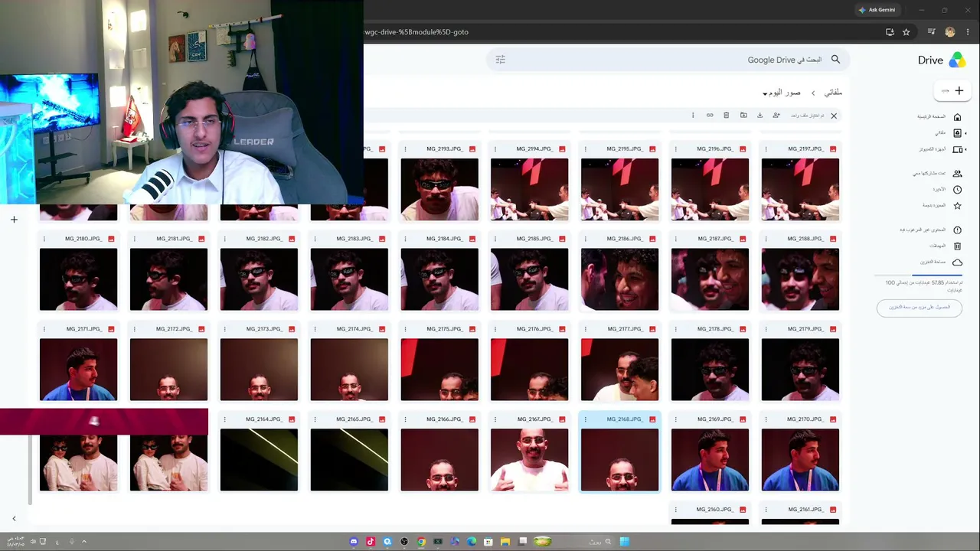
Task: Open Shared with me section
Action: click(937, 174)
